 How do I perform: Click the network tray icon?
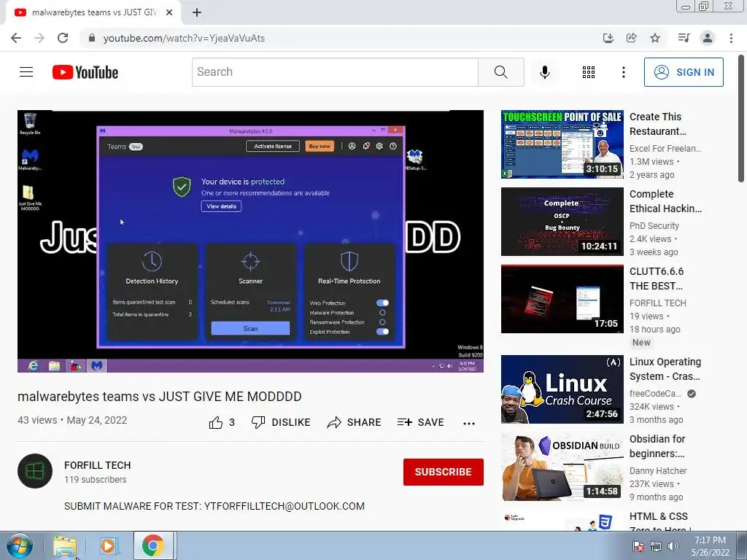[656, 546]
